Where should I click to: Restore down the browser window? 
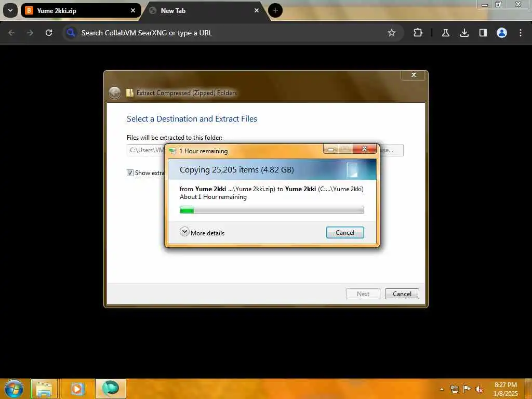(x=498, y=4)
